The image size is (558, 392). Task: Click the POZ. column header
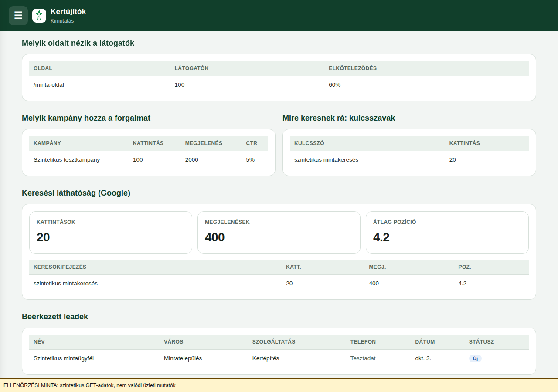click(465, 267)
